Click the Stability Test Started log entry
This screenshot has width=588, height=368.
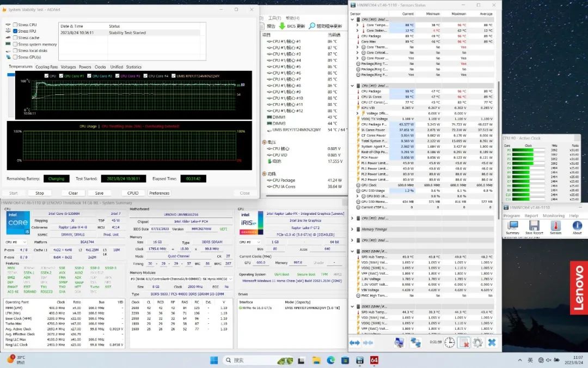[132, 33]
